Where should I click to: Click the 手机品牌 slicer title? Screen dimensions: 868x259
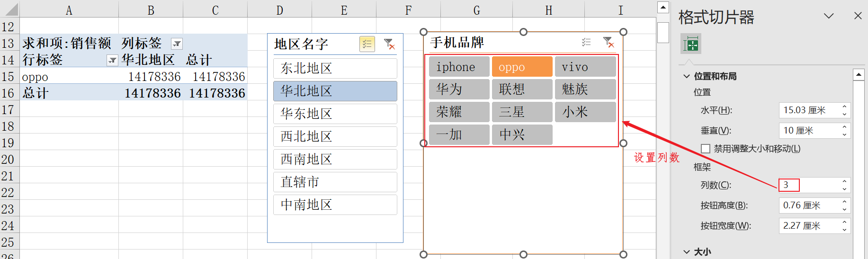coord(457,43)
